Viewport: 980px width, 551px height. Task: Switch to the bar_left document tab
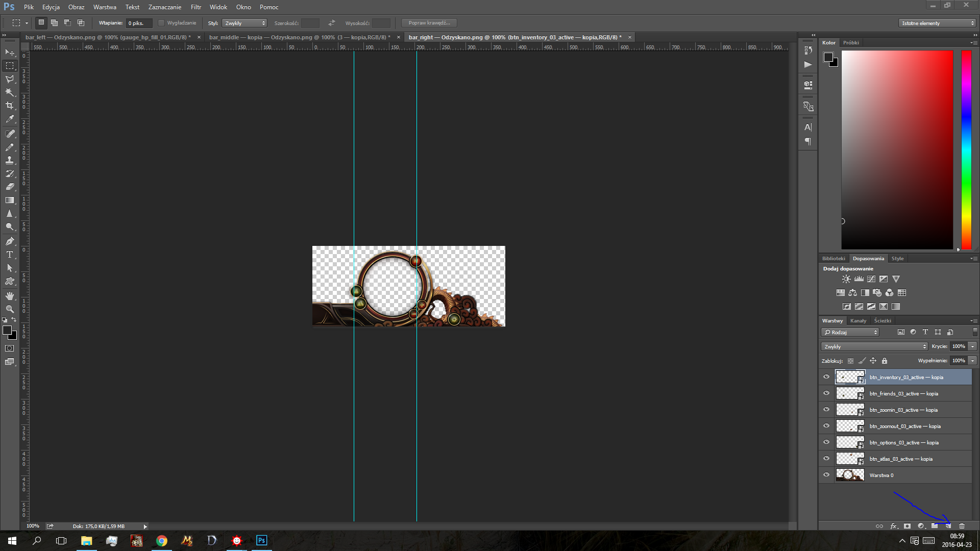click(108, 37)
